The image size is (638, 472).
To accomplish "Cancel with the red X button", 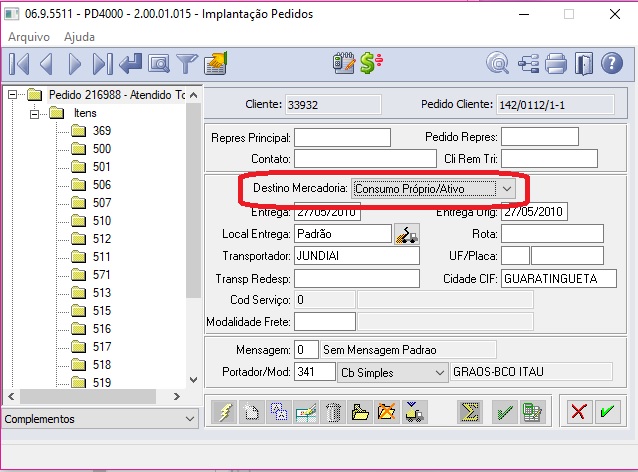I will [x=579, y=411].
